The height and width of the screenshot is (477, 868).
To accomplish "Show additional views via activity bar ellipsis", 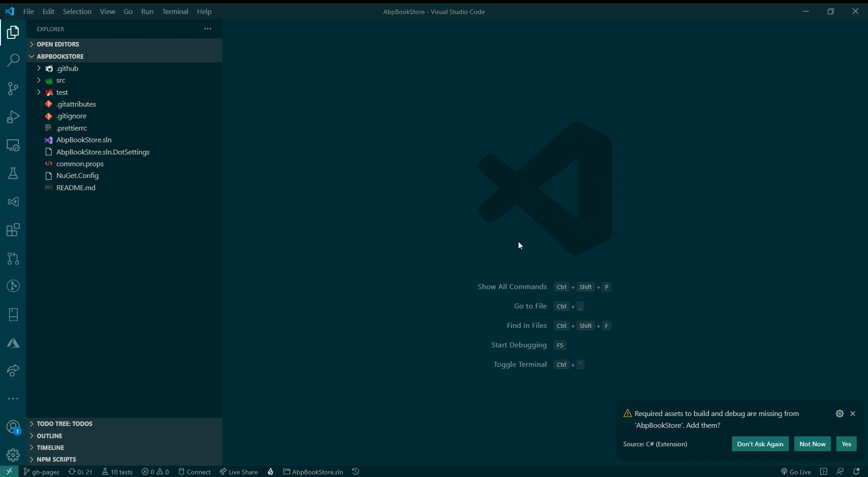I will (x=13, y=399).
